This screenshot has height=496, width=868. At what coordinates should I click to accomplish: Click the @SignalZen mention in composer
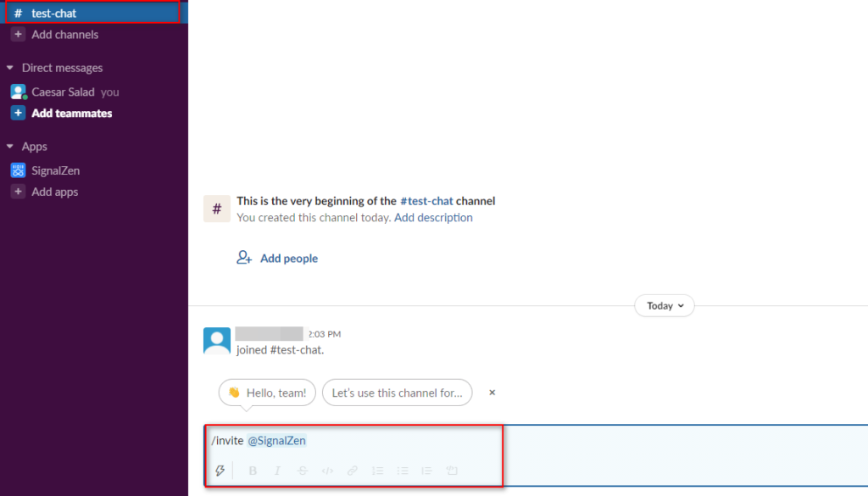click(276, 441)
